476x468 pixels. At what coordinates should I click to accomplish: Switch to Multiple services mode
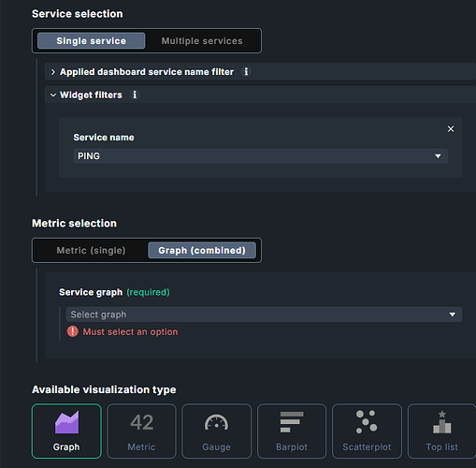pyautogui.click(x=202, y=41)
